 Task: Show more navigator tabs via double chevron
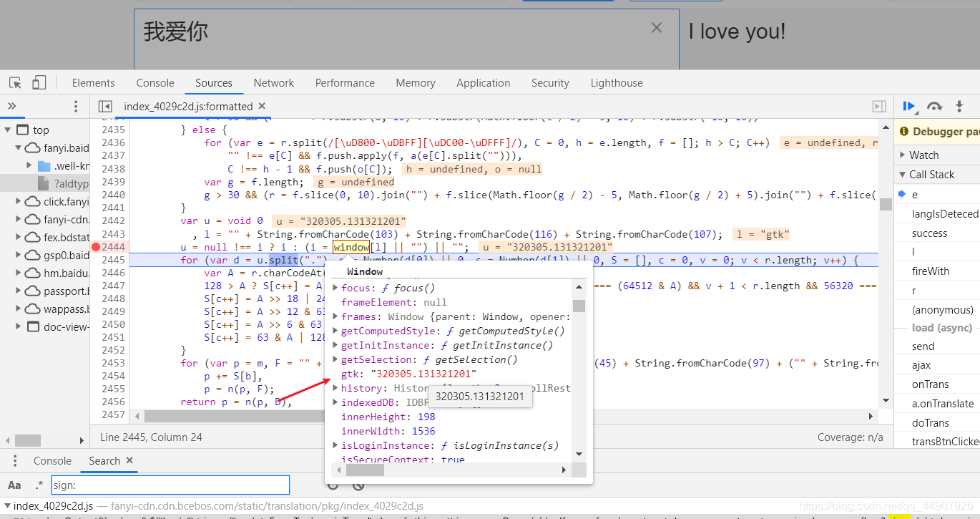click(x=12, y=107)
